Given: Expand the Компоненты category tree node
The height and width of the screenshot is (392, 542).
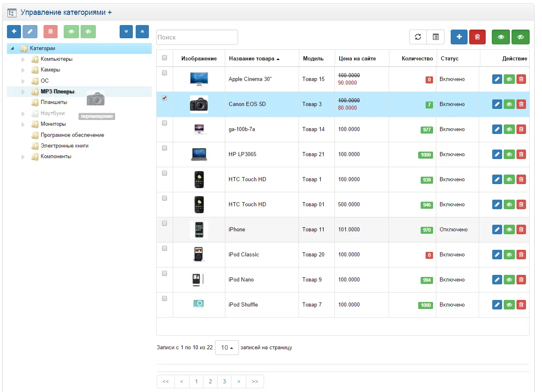Looking at the screenshot, I should click(23, 157).
